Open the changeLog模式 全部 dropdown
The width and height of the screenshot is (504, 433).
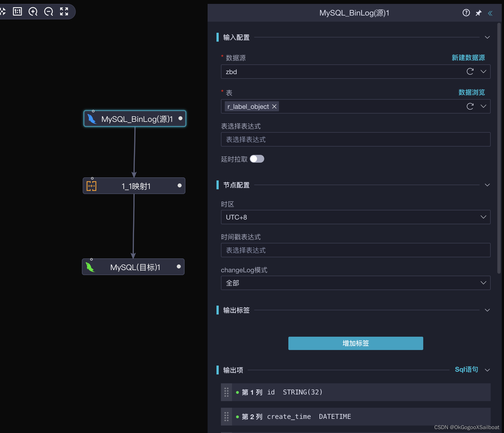coord(483,283)
